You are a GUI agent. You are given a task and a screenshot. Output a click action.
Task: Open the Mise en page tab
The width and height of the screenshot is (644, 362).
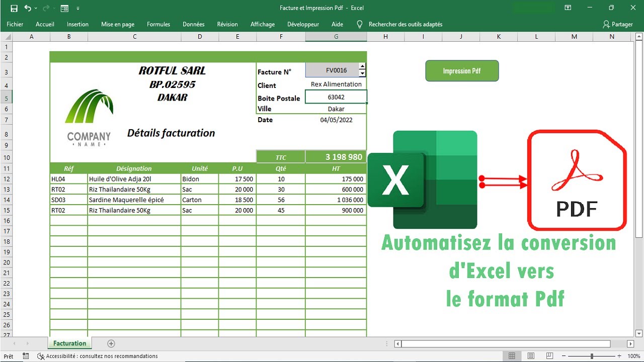click(x=118, y=24)
